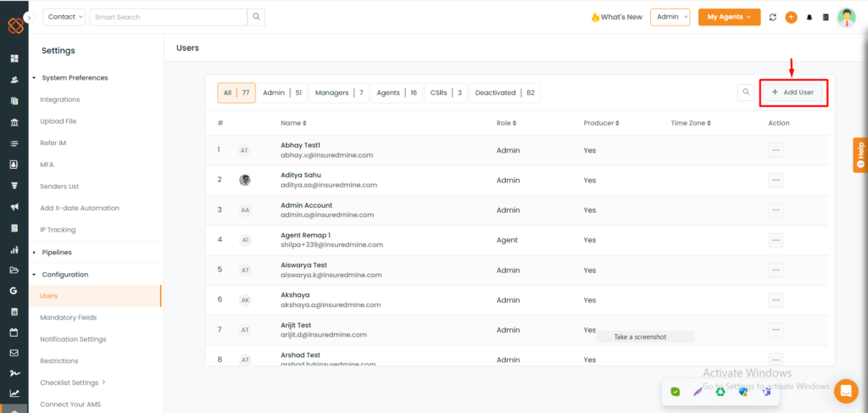Click the bank building icon in sidebar
This screenshot has width=868, height=413.
coord(14,122)
